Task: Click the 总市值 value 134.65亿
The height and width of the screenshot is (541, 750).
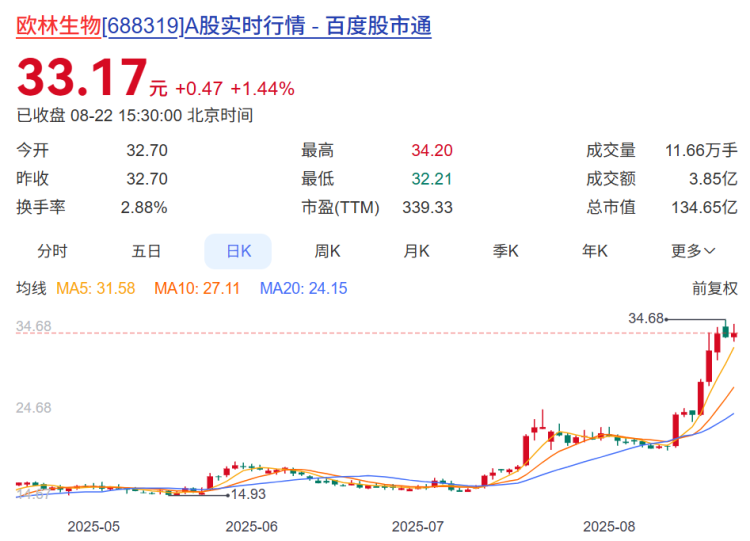Action: [705, 208]
